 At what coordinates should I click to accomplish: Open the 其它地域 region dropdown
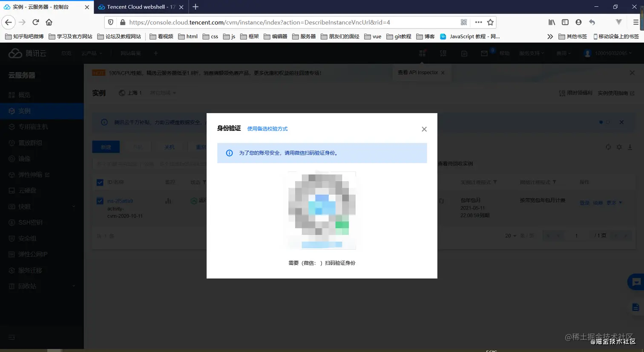pos(163,93)
